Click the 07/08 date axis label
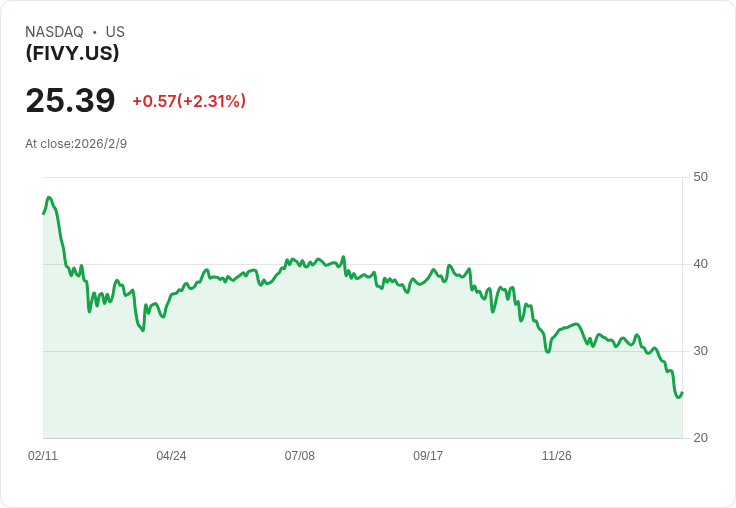 (x=299, y=455)
